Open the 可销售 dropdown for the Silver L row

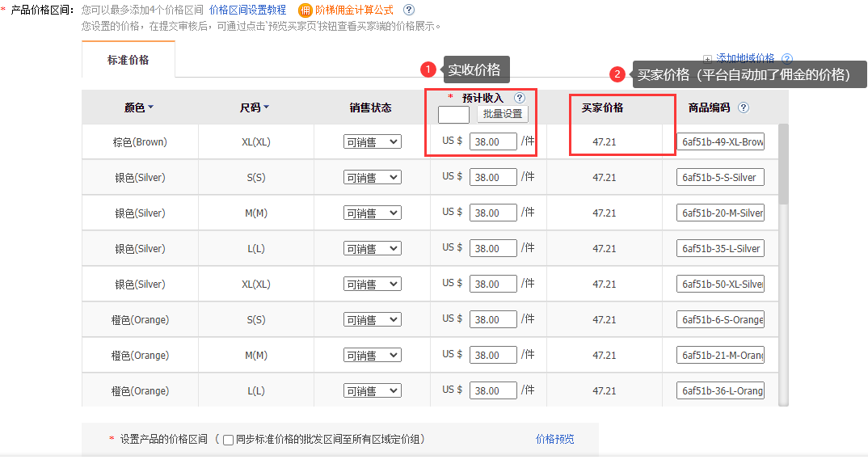pos(373,248)
